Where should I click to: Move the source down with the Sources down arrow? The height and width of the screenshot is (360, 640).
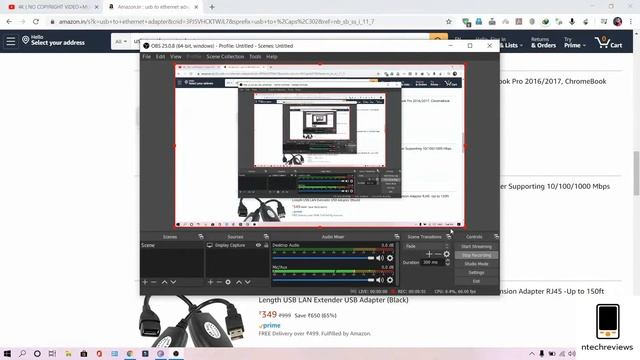point(248,282)
